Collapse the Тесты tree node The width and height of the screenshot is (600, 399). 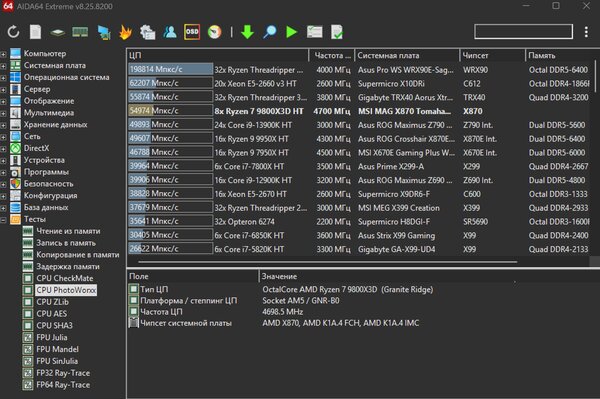(x=3, y=220)
